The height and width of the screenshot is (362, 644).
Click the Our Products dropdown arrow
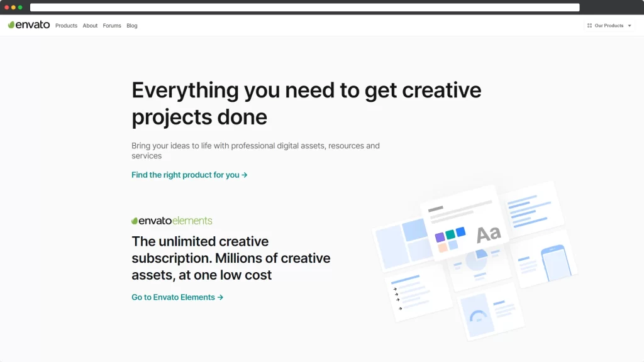pos(630,25)
